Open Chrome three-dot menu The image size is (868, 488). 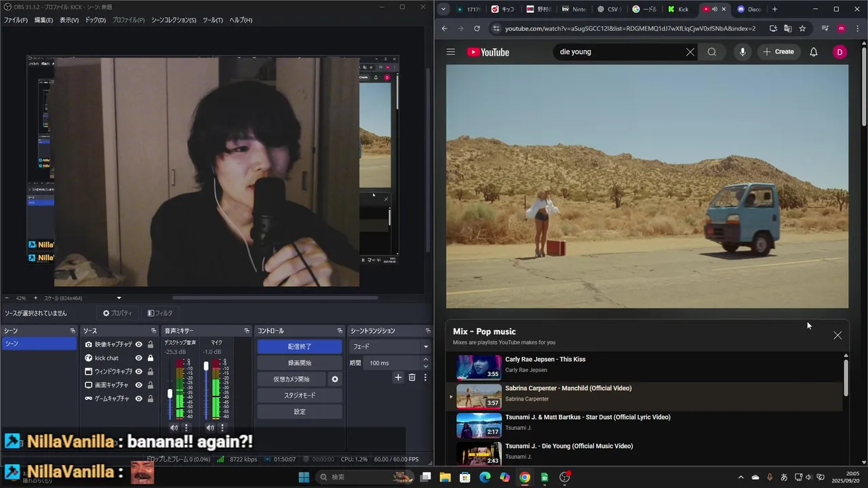(857, 28)
